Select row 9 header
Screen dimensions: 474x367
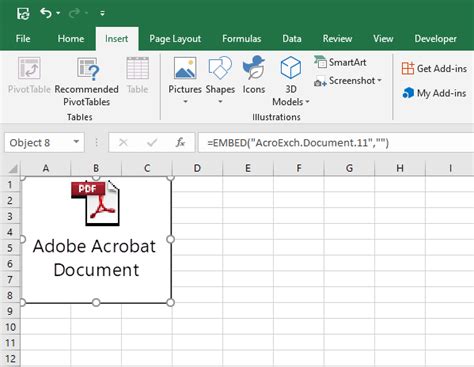pos(10,311)
